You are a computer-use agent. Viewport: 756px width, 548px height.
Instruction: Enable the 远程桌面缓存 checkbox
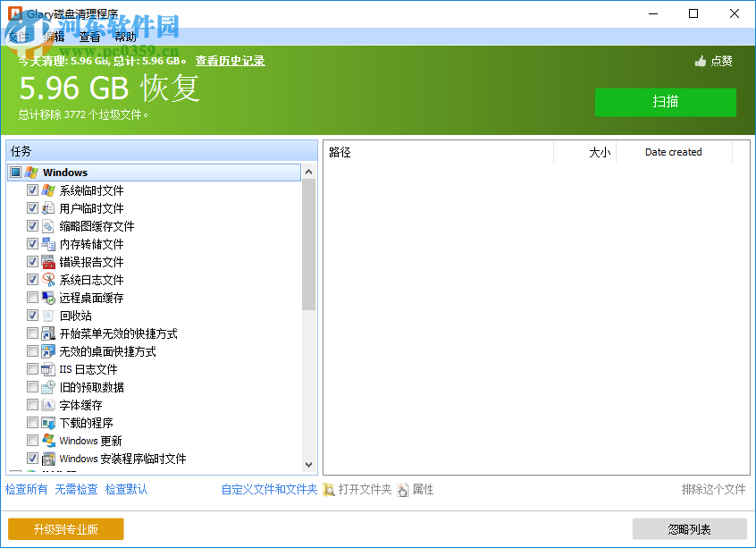pos(32,297)
